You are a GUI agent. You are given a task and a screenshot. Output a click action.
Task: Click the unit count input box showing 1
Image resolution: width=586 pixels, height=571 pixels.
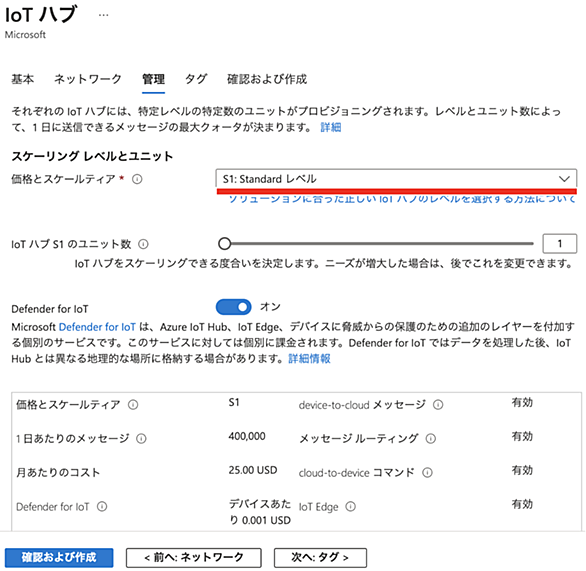559,244
